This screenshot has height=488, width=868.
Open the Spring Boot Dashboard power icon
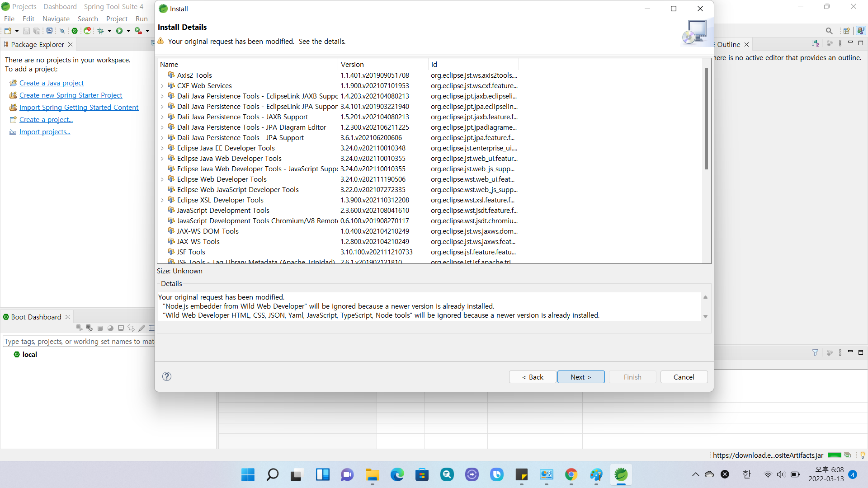pos(75,31)
